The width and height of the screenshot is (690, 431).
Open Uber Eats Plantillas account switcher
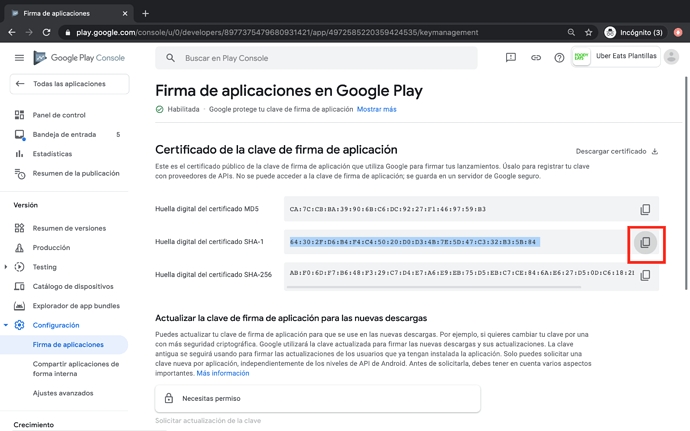[616, 56]
